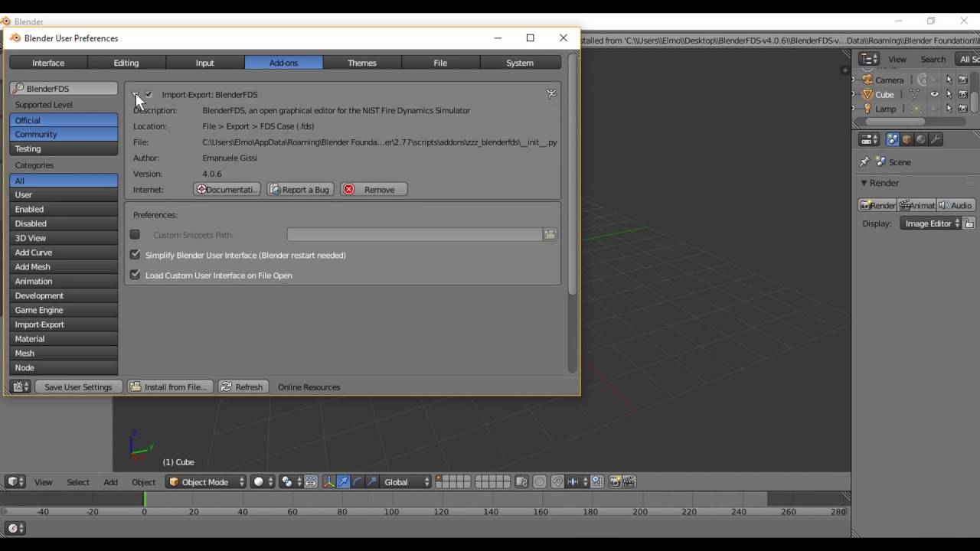
Task: Switch to the Themes tab
Action: 362,63
